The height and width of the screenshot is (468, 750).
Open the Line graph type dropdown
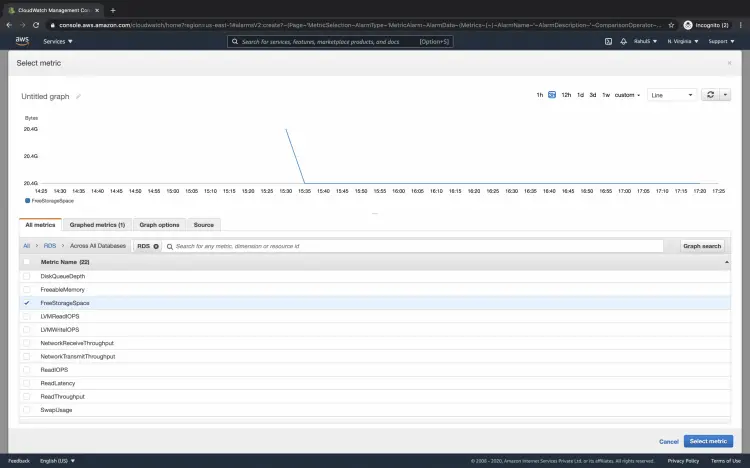(x=672, y=95)
